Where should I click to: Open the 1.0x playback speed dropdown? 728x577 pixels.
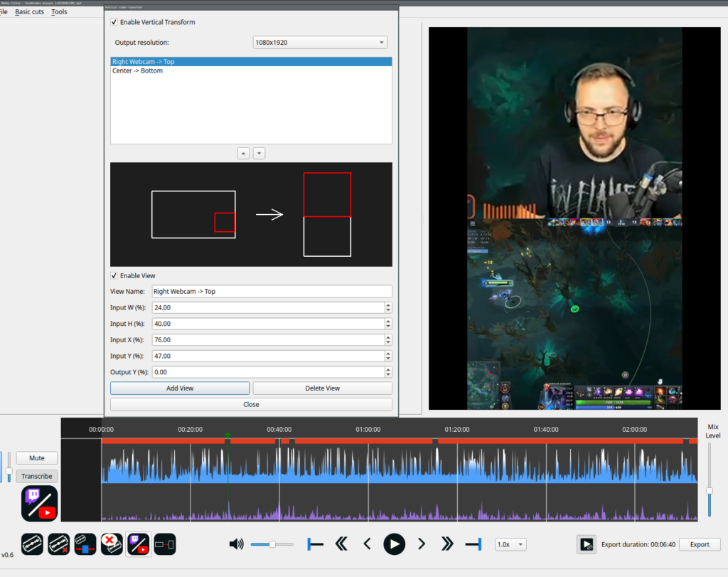tap(510, 544)
